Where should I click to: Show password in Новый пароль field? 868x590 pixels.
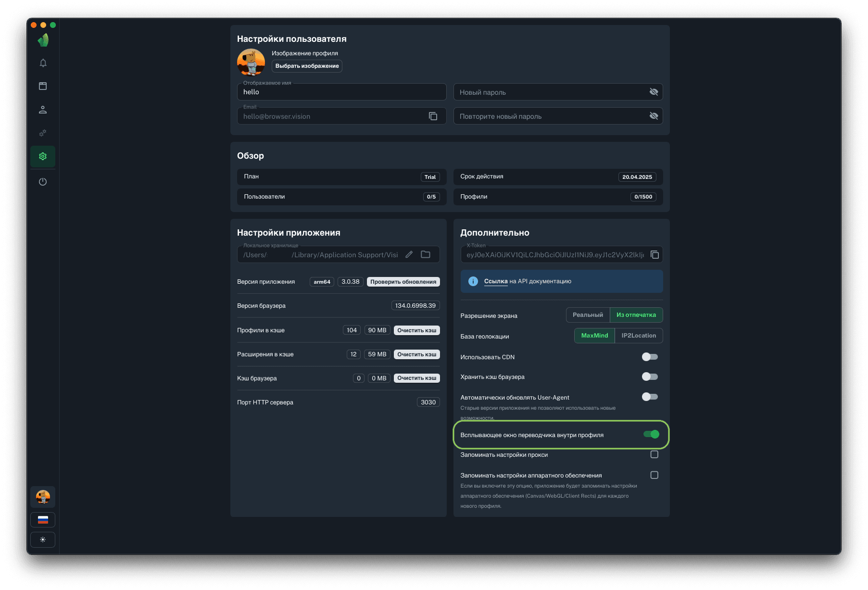click(x=654, y=92)
